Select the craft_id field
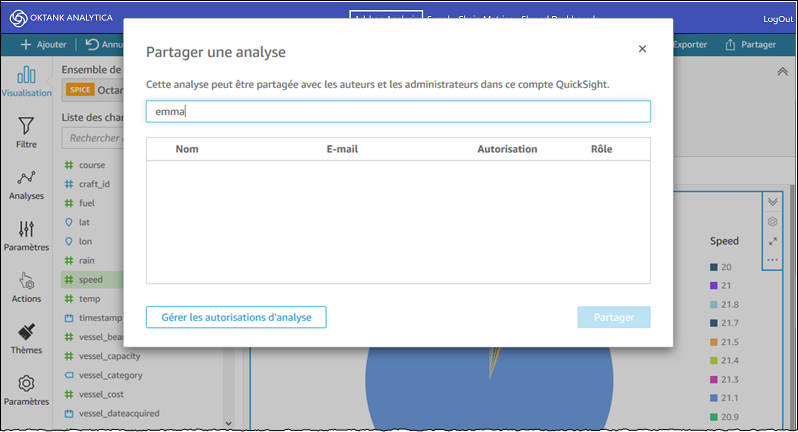This screenshot has height=432, width=798. coord(92,184)
